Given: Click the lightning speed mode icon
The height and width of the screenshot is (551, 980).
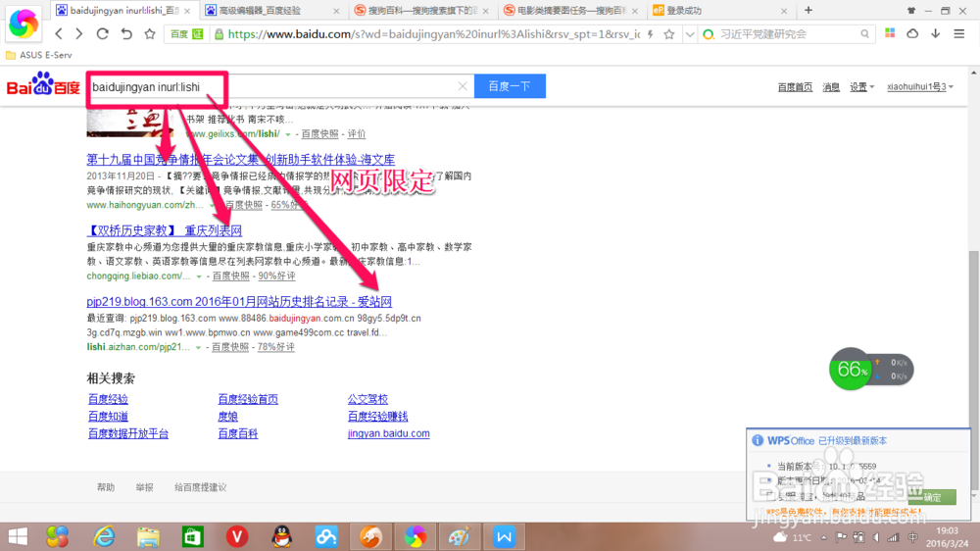Looking at the screenshot, I should tap(651, 34).
